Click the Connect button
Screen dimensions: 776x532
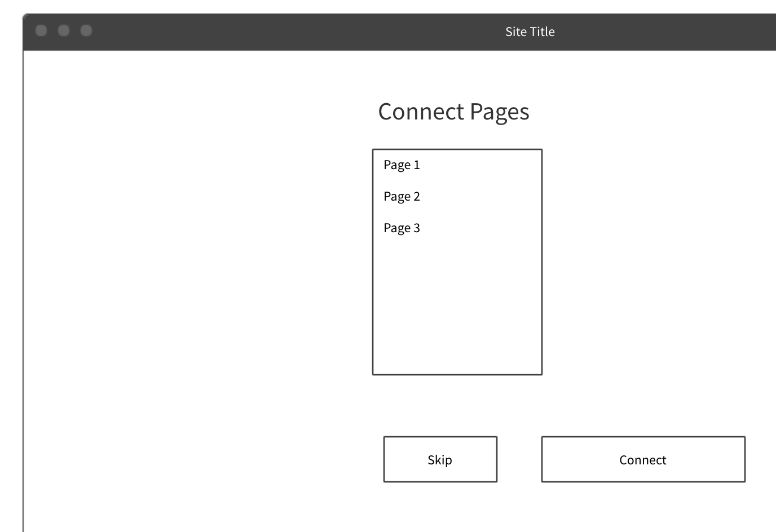642,459
